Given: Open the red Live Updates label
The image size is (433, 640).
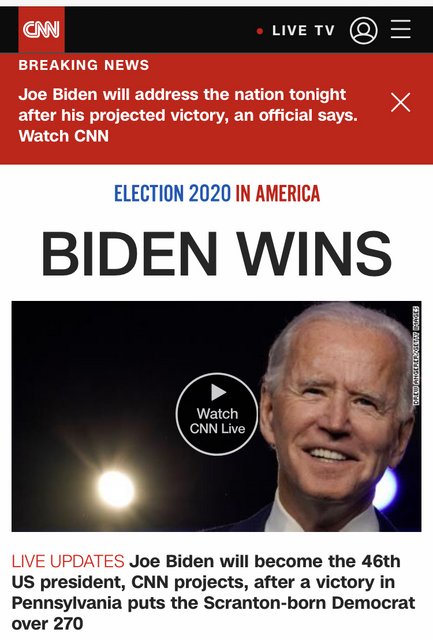Looking at the screenshot, I should 68,561.
